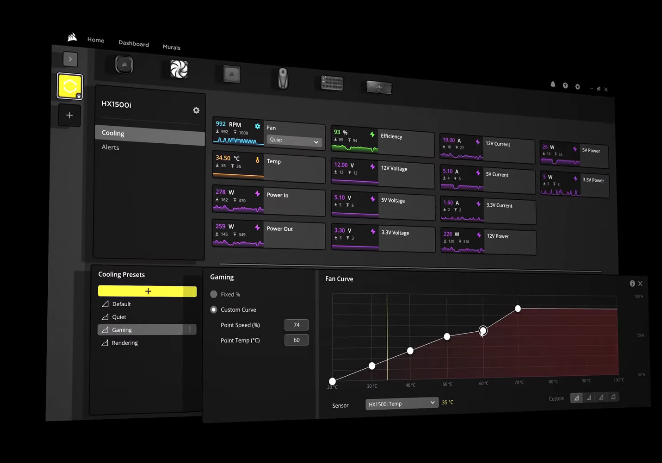Image resolution: width=662 pixels, height=463 pixels.
Task: Click the 12V Power label
Action: click(498, 236)
